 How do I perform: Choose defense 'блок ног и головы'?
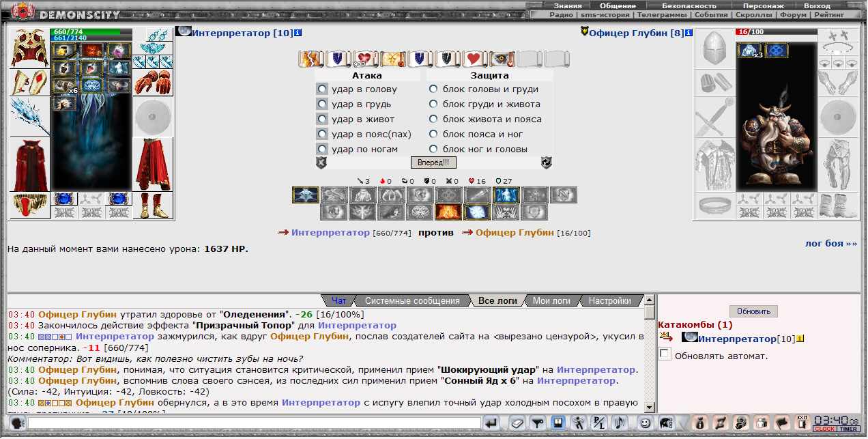433,150
